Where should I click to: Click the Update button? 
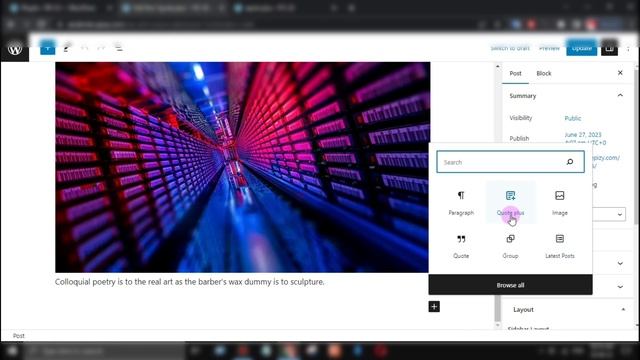pos(581,48)
